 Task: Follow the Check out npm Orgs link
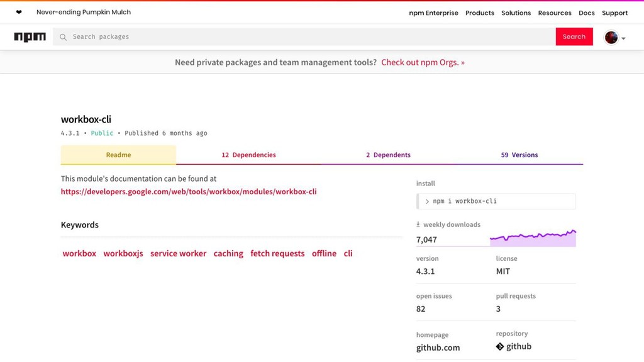(423, 62)
